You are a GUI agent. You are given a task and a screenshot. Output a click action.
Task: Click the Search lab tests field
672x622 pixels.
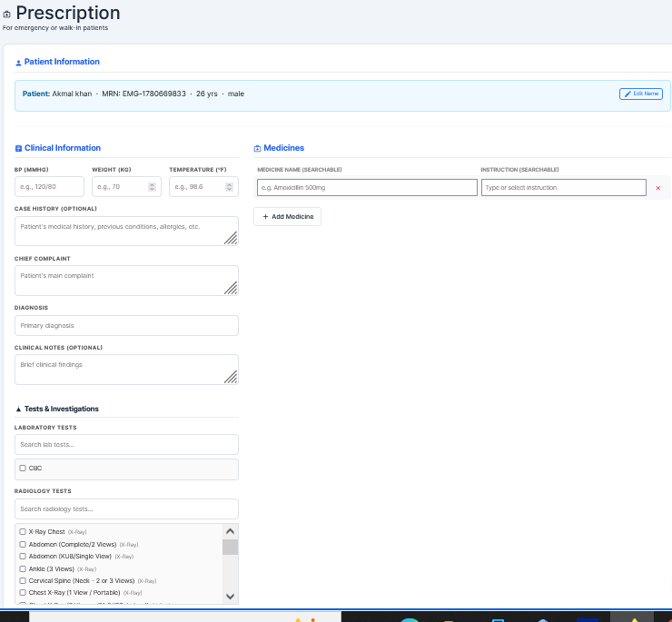126,445
